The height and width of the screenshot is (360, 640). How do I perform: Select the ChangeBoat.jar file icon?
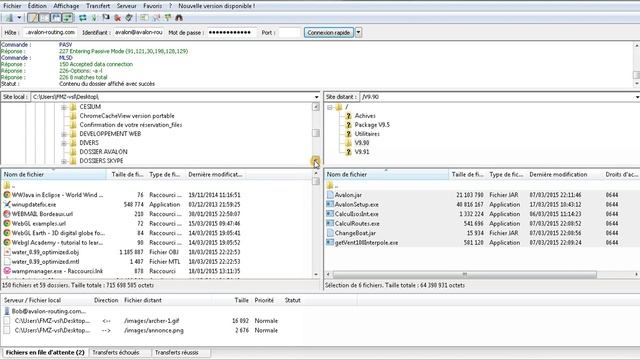click(x=330, y=233)
